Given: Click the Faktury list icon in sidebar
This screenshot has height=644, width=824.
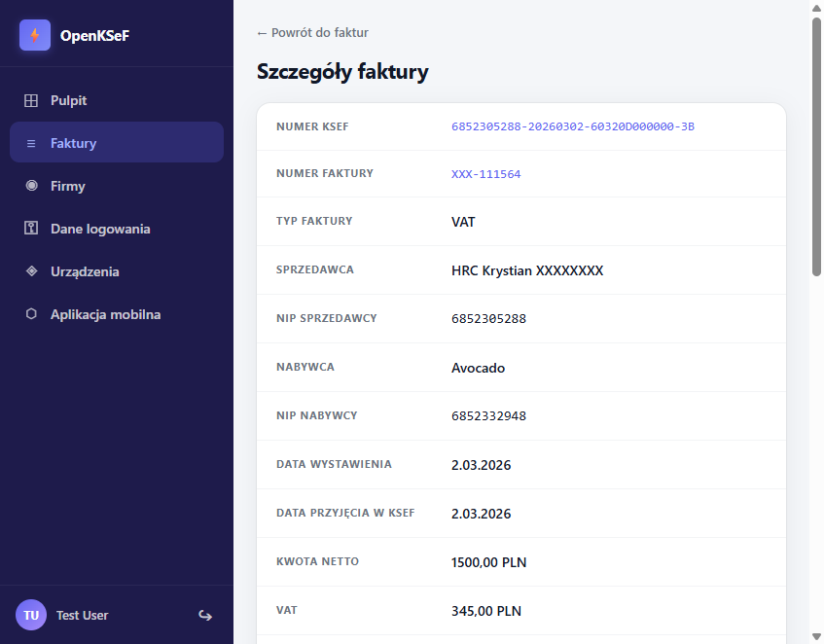Looking at the screenshot, I should 30,142.
